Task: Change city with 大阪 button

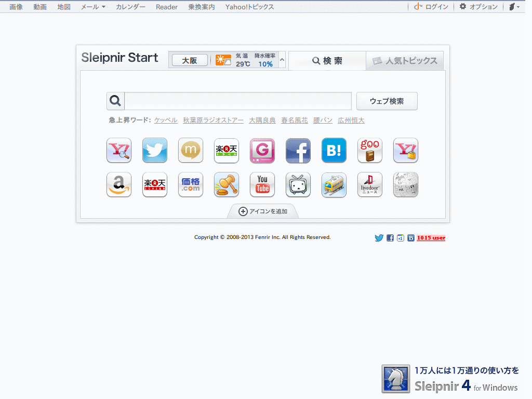Action: coord(190,60)
